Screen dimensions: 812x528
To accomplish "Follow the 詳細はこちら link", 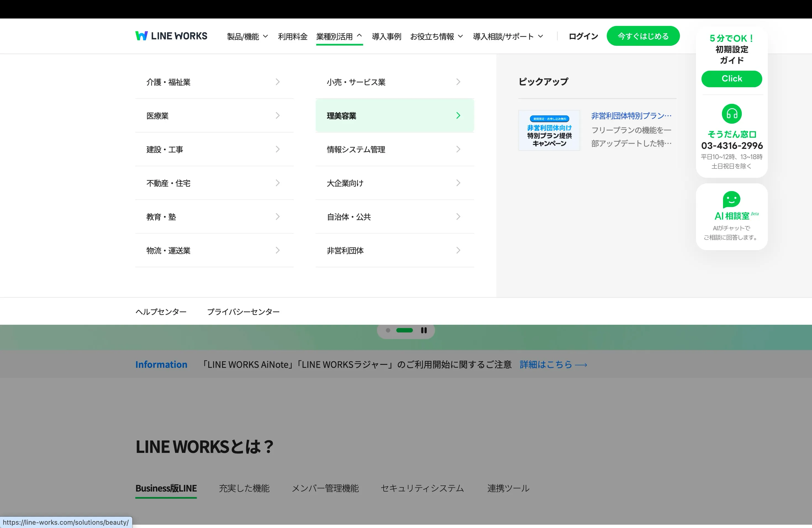I will tap(553, 364).
